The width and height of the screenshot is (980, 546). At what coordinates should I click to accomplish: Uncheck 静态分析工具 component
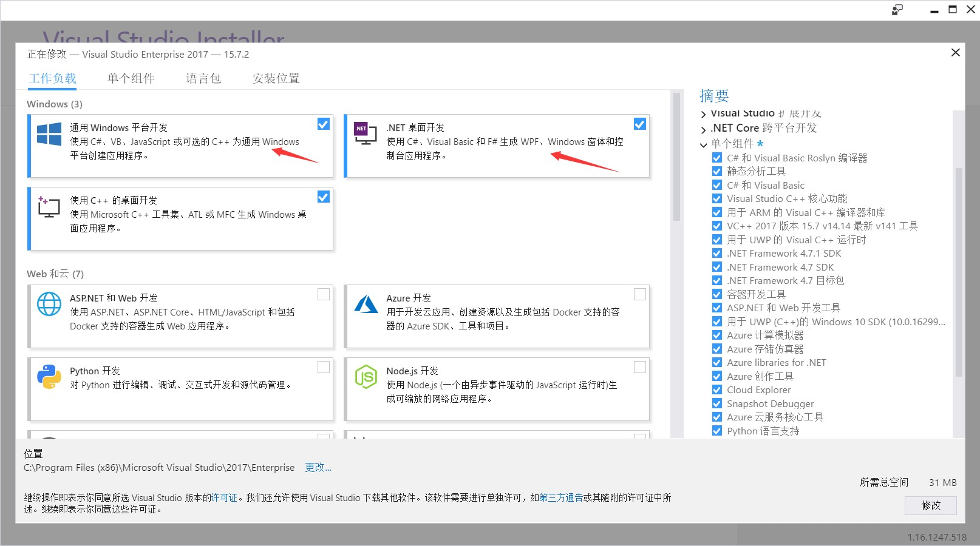tap(717, 171)
